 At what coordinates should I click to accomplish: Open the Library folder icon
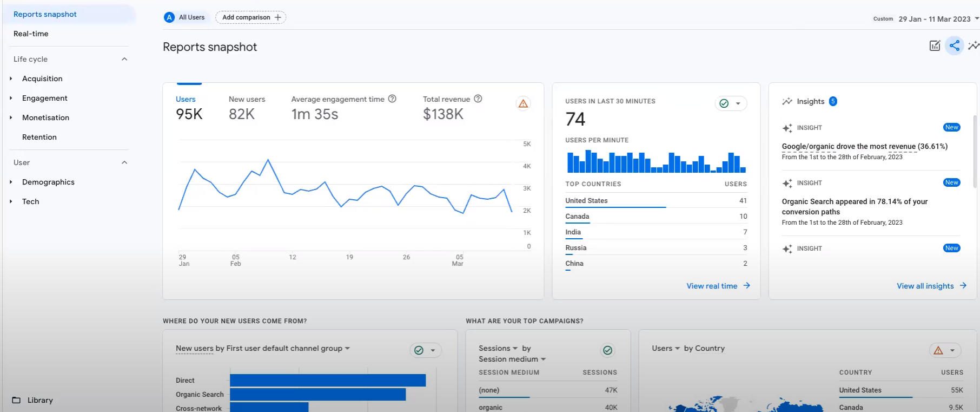(16, 400)
